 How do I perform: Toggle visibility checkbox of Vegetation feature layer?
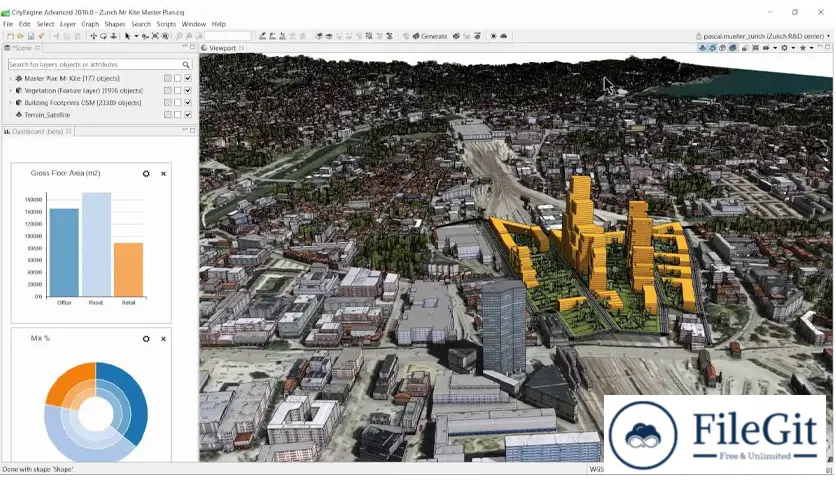pyautogui.click(x=188, y=91)
